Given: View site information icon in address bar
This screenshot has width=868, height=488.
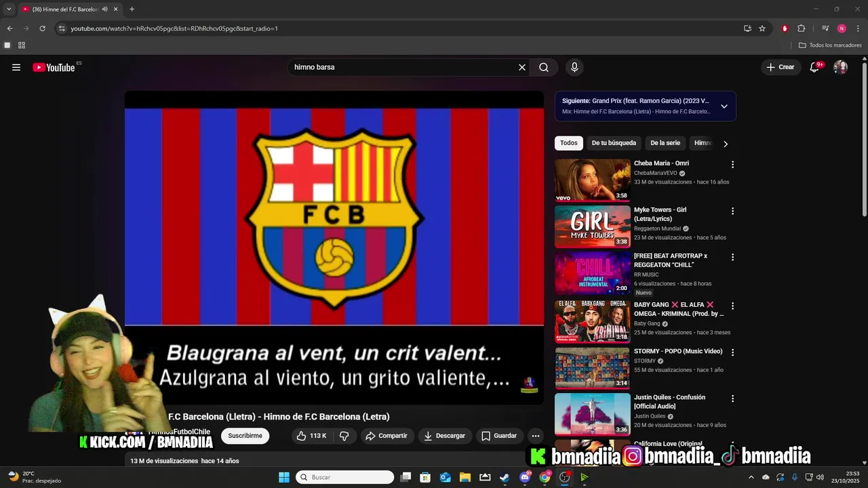Looking at the screenshot, I should [x=62, y=28].
